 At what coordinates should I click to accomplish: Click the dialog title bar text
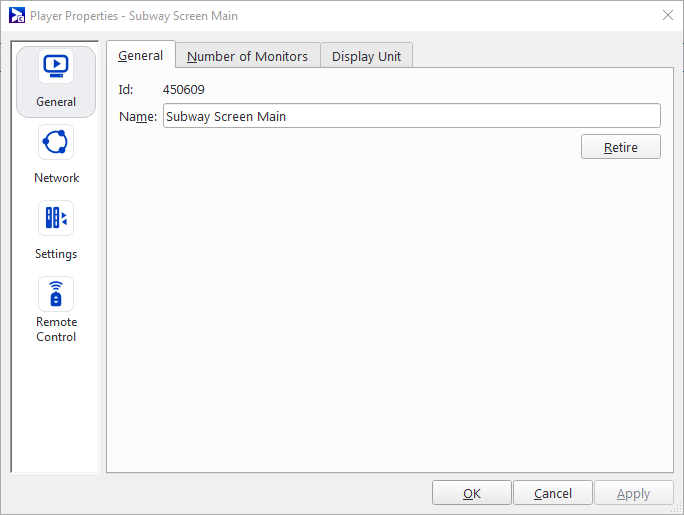[134, 16]
